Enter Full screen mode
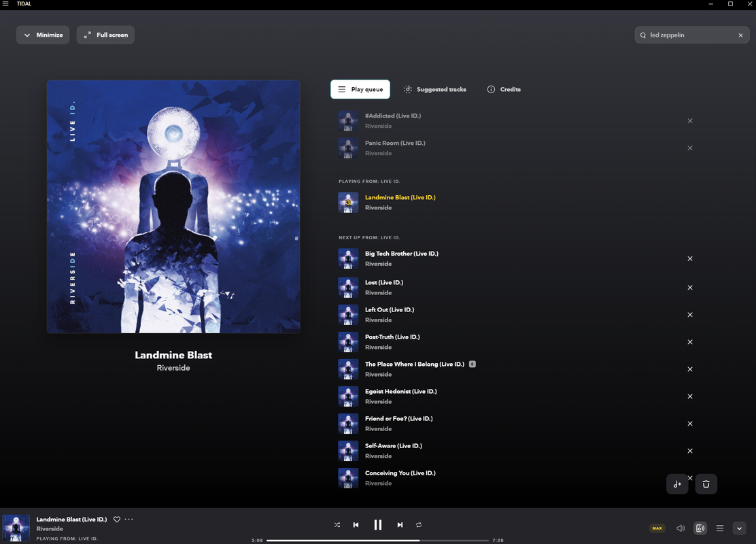This screenshot has height=544, width=756. tap(105, 35)
